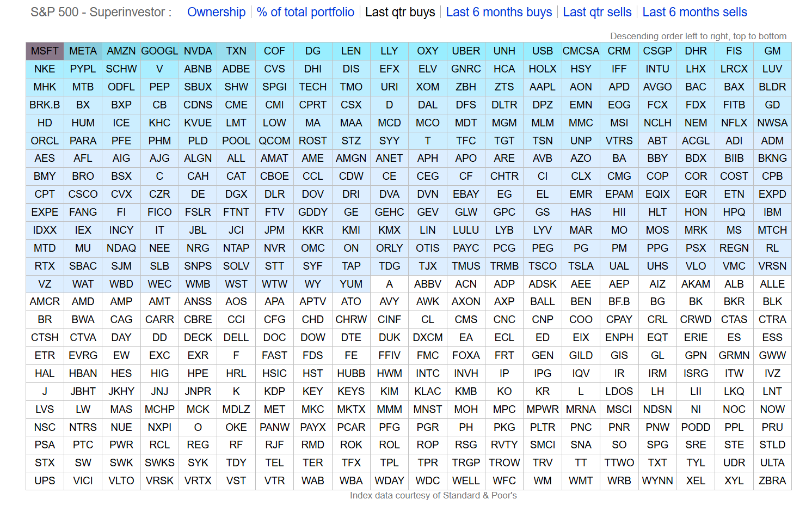
Task: Select the NVDA ticker
Action: pos(198,51)
